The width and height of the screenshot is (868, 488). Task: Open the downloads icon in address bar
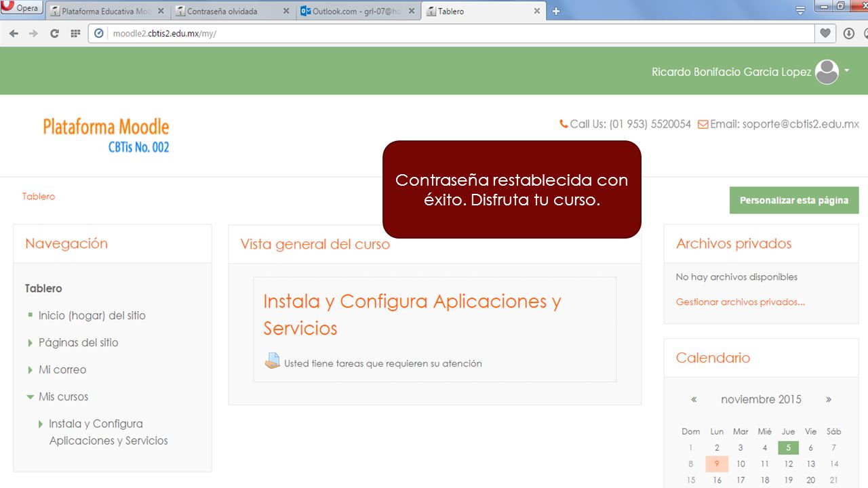(848, 33)
